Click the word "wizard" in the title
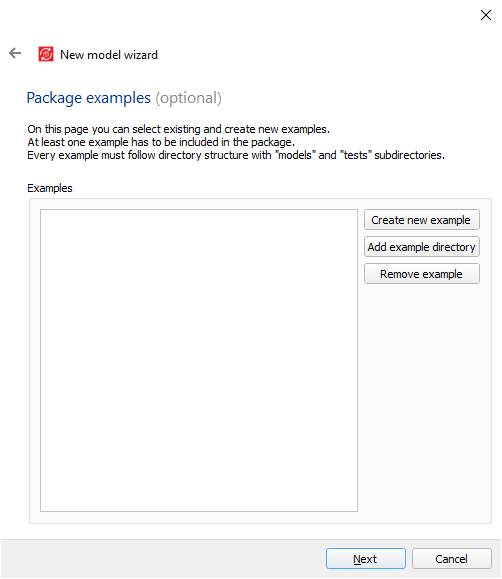Screen dimensions: 502x579 [141, 55]
